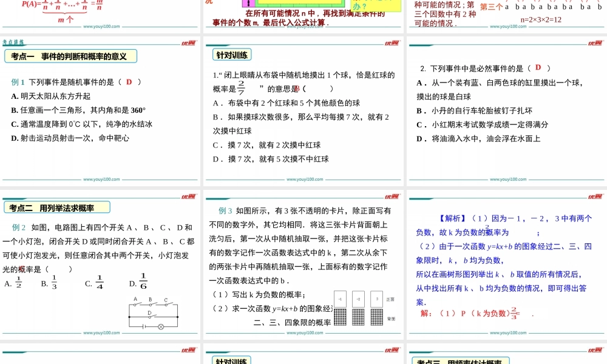This screenshot has width=607, height=364.
Task: Open the slide with question 2 下列事件中是必然事件的是
Action: (507, 112)
